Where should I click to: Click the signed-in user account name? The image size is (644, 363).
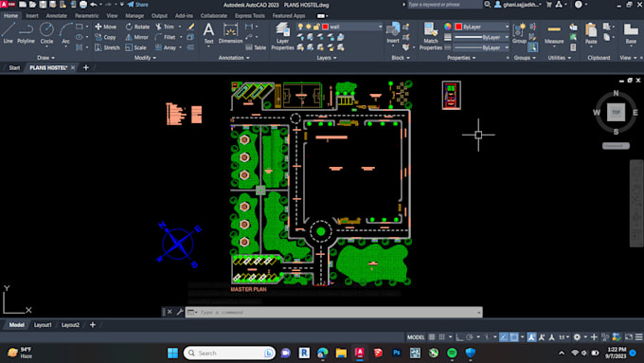tap(522, 5)
